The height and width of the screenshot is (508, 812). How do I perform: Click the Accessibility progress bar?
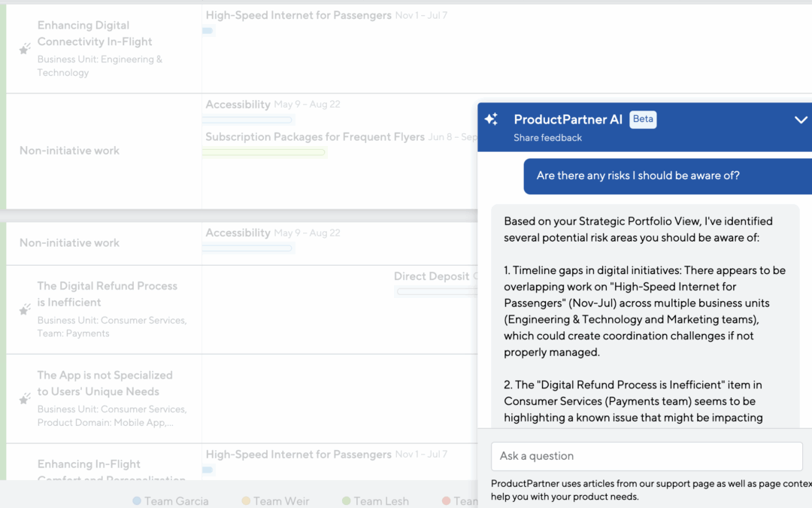pos(248,119)
